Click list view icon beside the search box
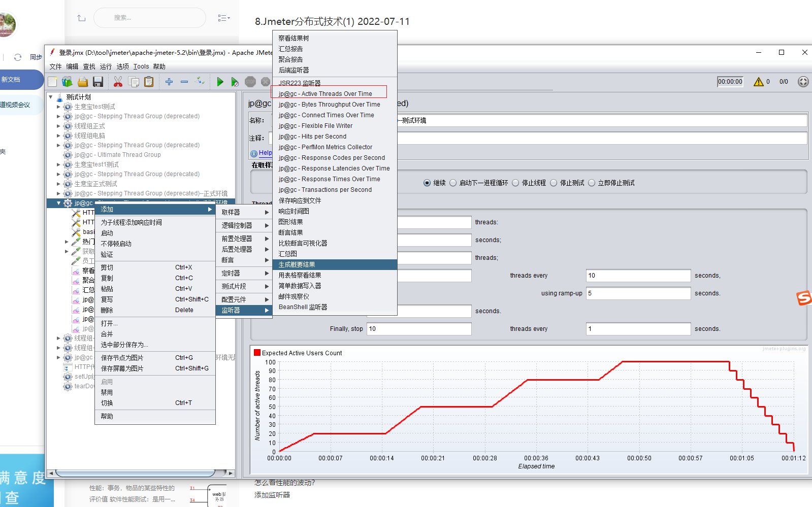 [x=223, y=18]
